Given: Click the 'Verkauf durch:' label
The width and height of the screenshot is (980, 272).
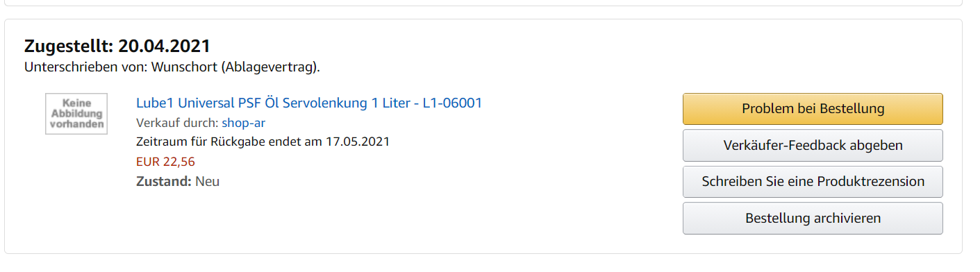Looking at the screenshot, I should tap(177, 123).
